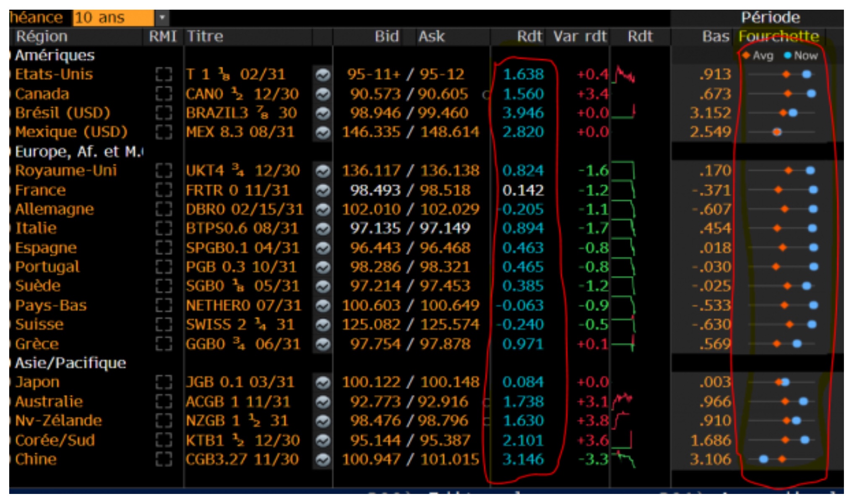Open chart icon for GGB0 06/31 row

(x=323, y=344)
